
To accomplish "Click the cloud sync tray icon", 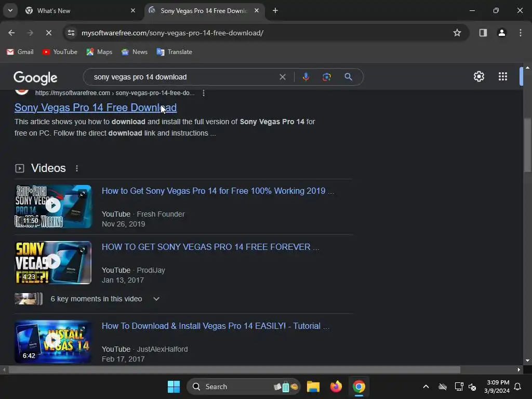I will [x=443, y=387].
